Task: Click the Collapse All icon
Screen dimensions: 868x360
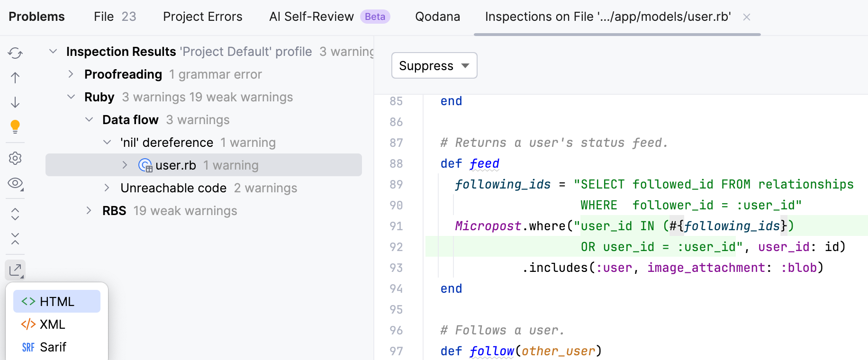Action: [15, 239]
